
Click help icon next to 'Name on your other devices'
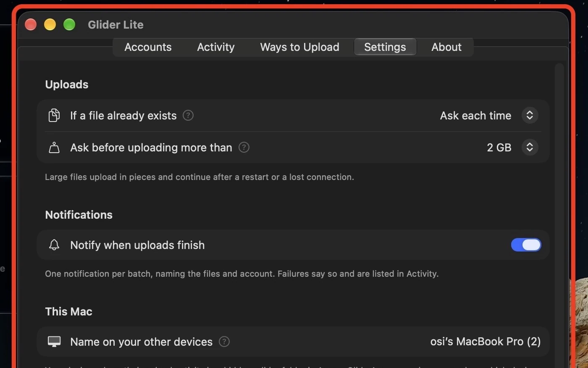(224, 342)
